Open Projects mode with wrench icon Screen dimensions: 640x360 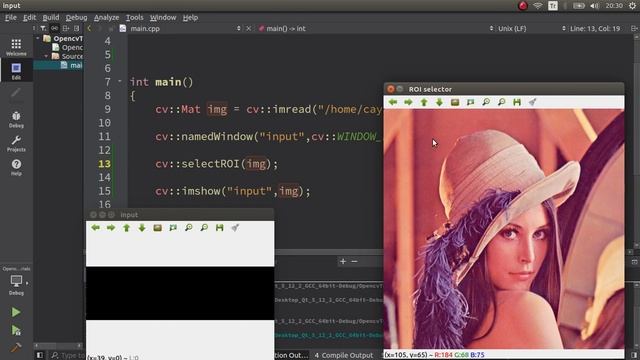pyautogui.click(x=16, y=143)
